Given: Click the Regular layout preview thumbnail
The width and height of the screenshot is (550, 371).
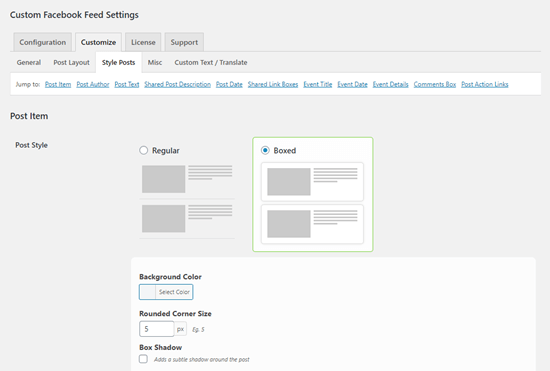Looking at the screenshot, I should [x=187, y=201].
